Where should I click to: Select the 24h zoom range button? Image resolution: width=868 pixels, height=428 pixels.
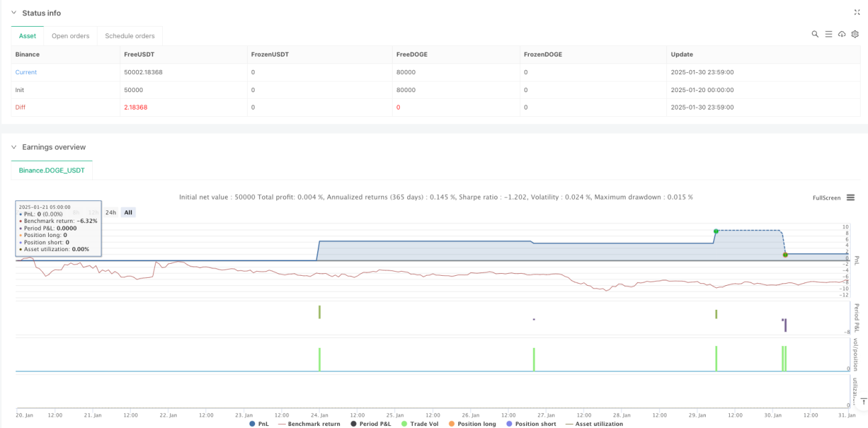pos(111,212)
